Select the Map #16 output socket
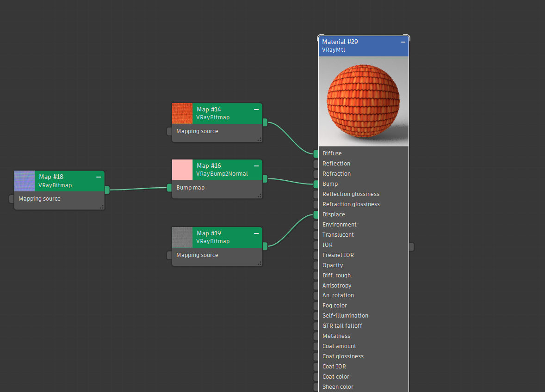 (x=265, y=179)
